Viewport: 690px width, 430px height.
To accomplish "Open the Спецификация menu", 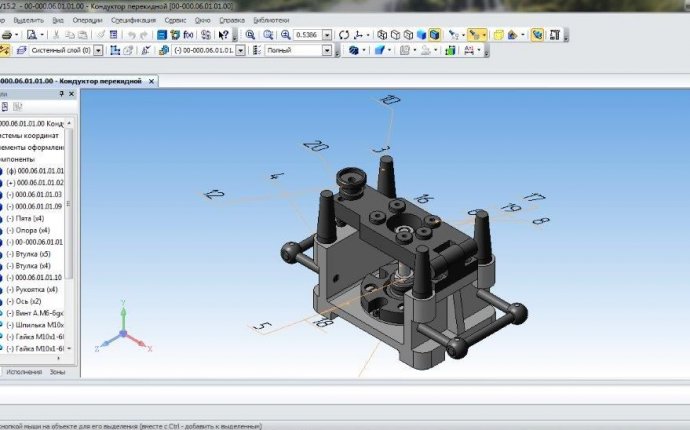I will 133,20.
